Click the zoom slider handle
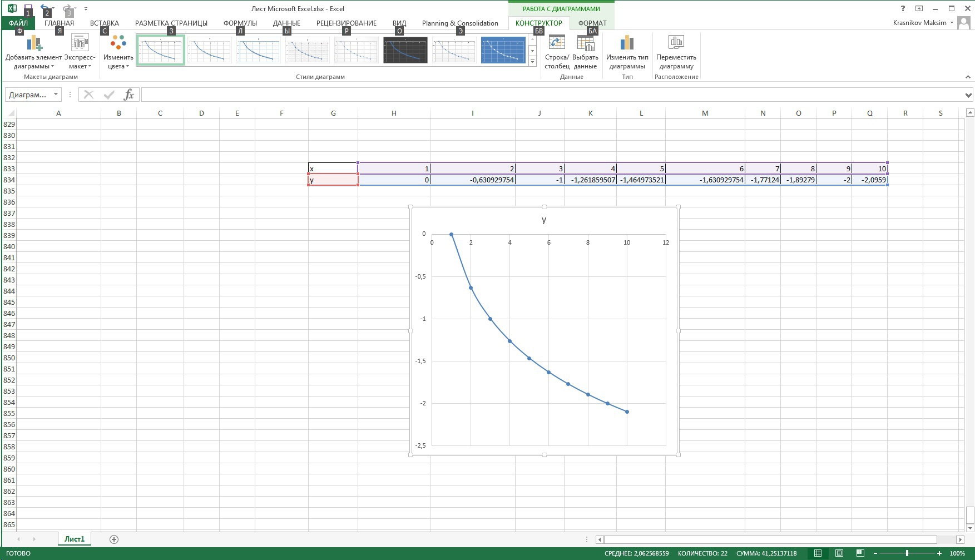The image size is (975, 560). tap(907, 553)
